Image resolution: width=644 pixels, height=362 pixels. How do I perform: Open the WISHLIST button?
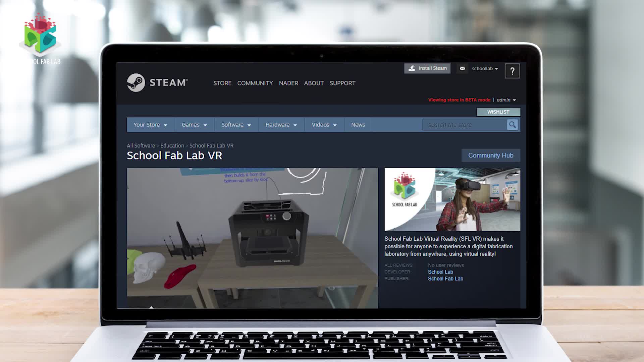[498, 112]
